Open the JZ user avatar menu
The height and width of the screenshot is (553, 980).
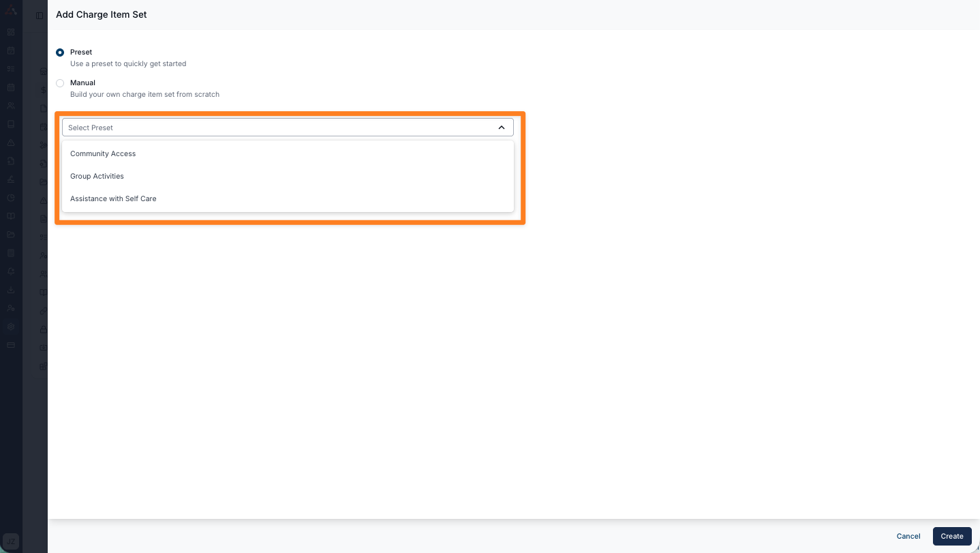click(x=11, y=541)
